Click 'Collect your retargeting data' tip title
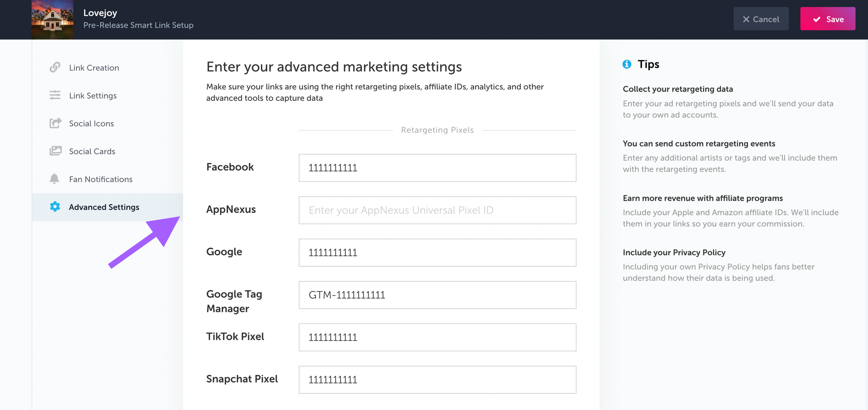 coord(678,89)
